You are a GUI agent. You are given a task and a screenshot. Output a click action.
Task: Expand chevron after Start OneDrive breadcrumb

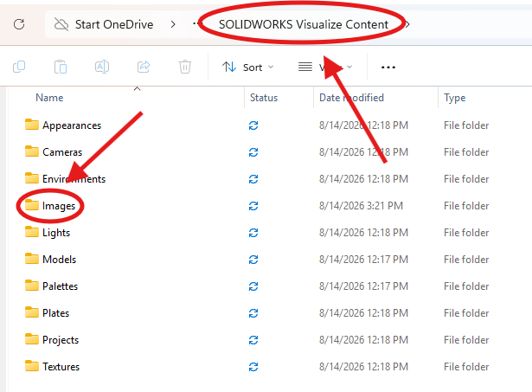[173, 24]
